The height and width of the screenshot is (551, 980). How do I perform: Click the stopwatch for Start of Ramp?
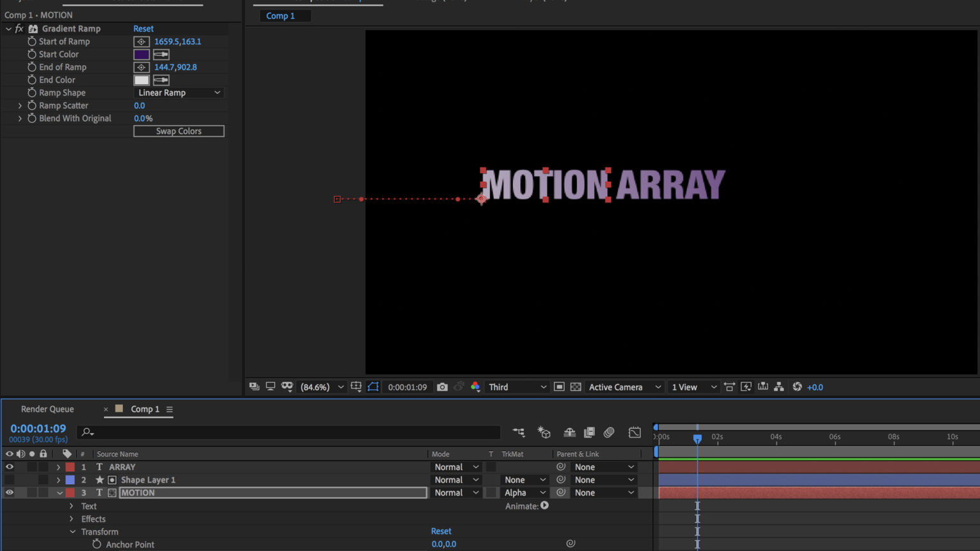click(32, 41)
